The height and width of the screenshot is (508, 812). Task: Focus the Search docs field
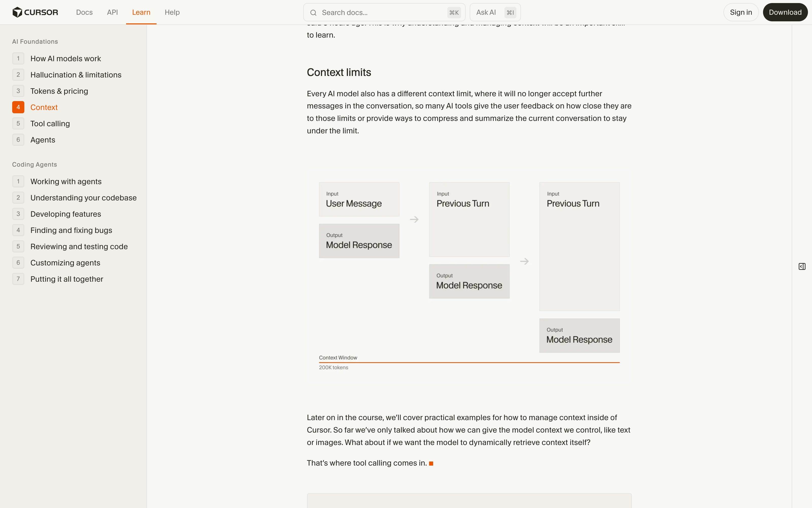pyautogui.click(x=384, y=12)
